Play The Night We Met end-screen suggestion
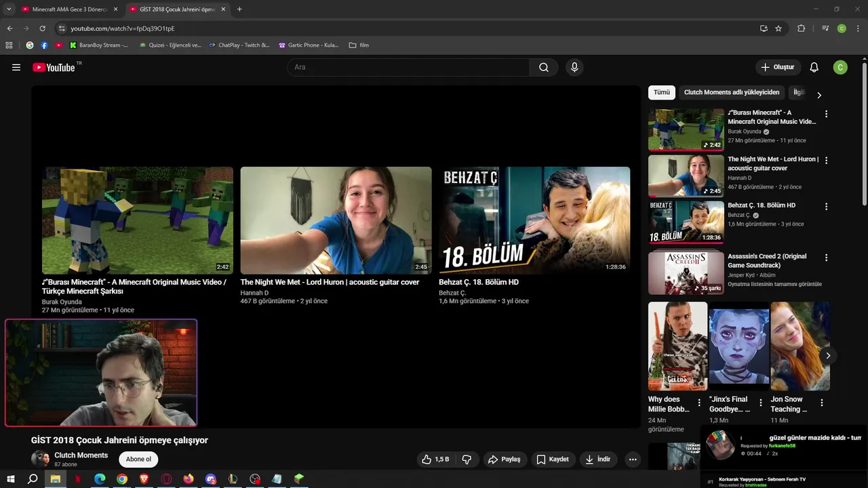Screen dimensions: 868x488 (x=336, y=220)
